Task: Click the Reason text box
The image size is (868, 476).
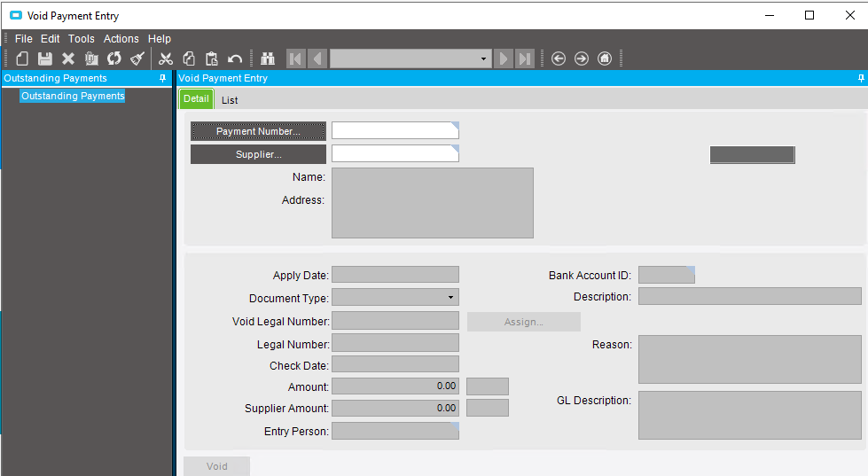Action: coord(749,359)
